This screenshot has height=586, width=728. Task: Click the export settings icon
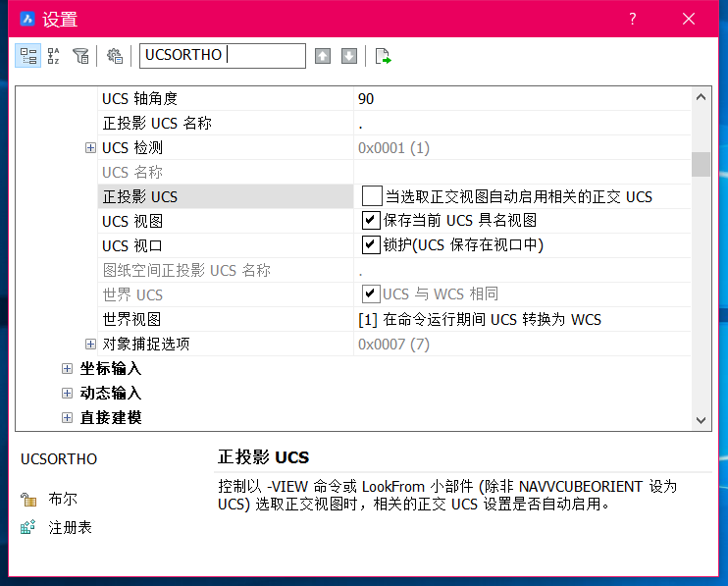click(x=383, y=56)
